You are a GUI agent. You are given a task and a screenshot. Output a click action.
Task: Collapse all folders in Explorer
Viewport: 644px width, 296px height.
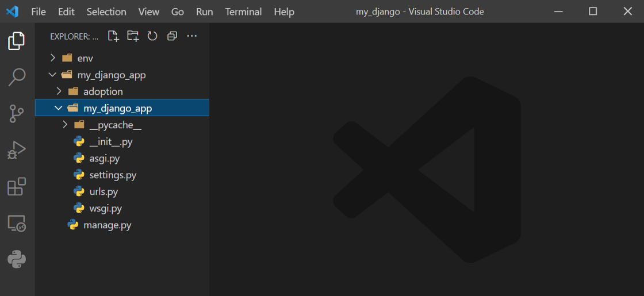(x=172, y=36)
